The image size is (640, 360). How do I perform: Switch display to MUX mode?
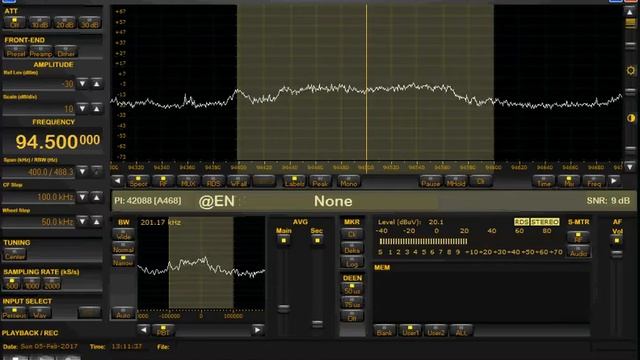188,182
